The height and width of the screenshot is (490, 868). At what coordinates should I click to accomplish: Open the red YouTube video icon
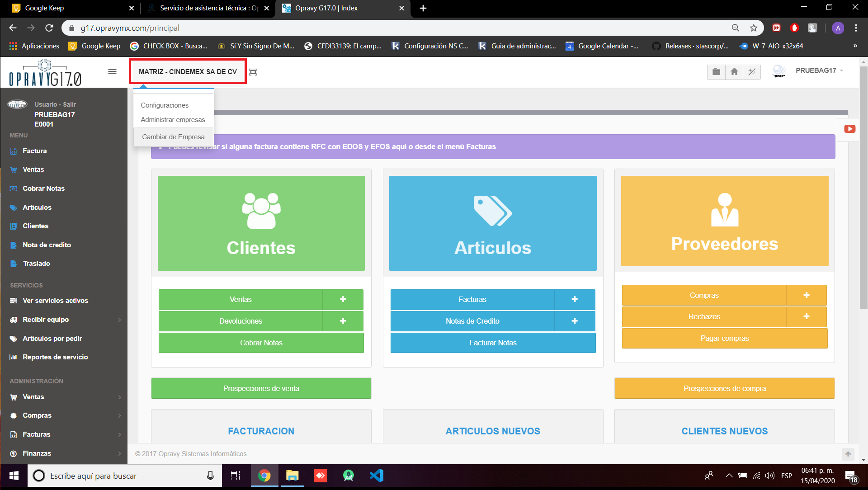tap(849, 129)
